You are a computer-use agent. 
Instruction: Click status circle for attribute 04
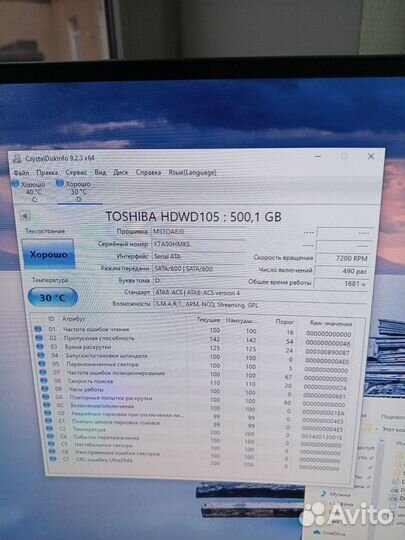coord(41,355)
